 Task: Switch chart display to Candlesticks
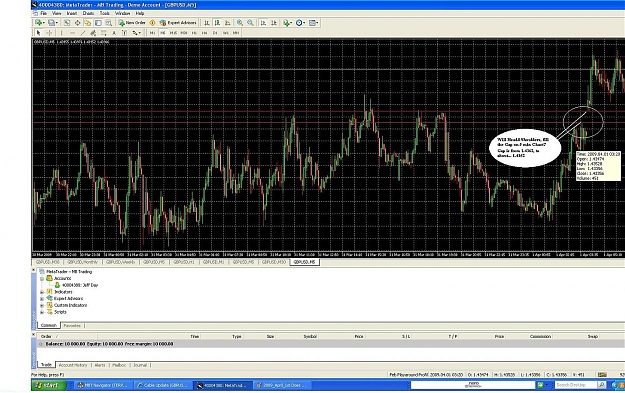[x=217, y=23]
